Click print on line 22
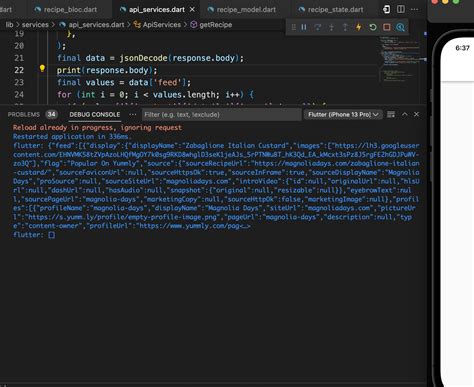 click(x=69, y=70)
